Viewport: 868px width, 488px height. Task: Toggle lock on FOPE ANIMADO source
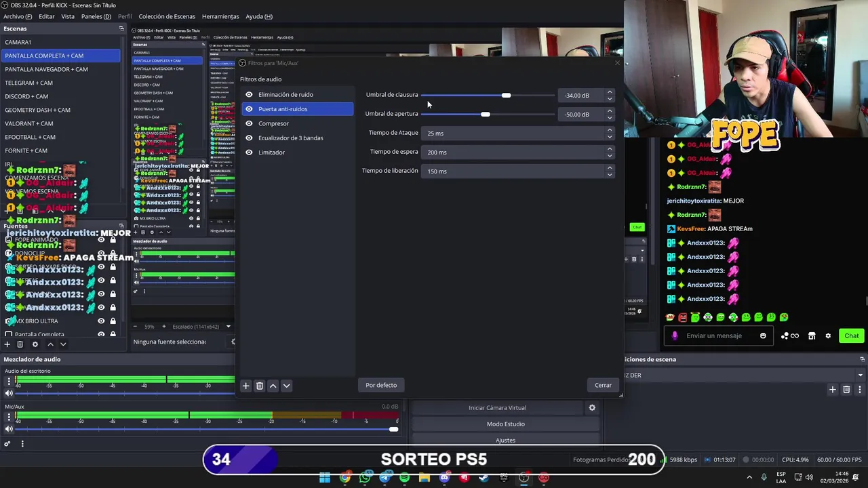coord(113,239)
